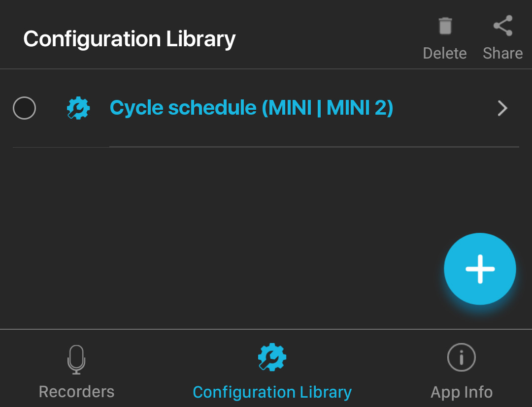The image size is (532, 407).
Task: Tap the Configuration Library gear icon
Action: [272, 357]
